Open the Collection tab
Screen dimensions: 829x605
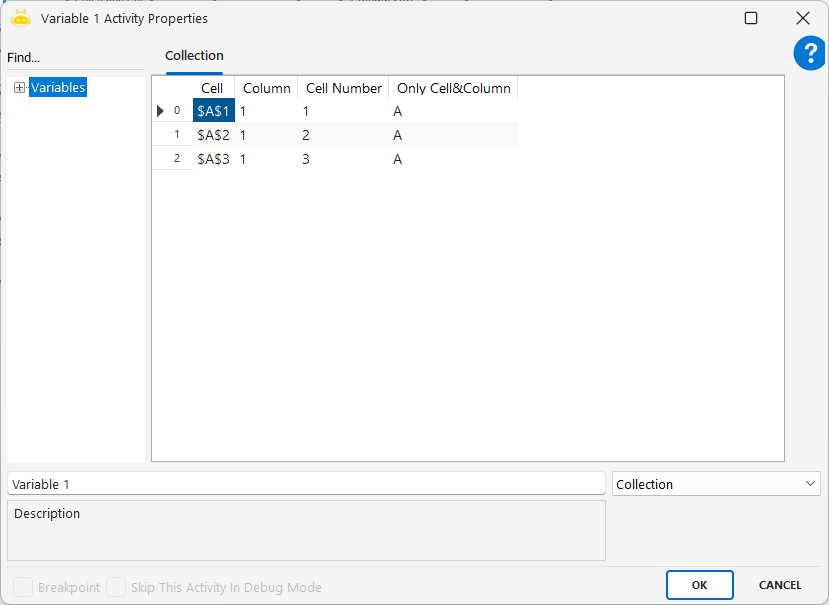pos(194,56)
